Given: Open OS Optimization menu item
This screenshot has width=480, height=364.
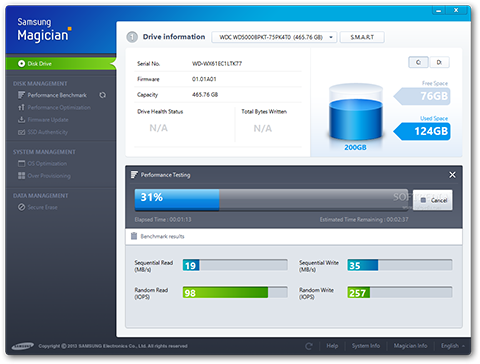Looking at the screenshot, I should (x=47, y=164).
